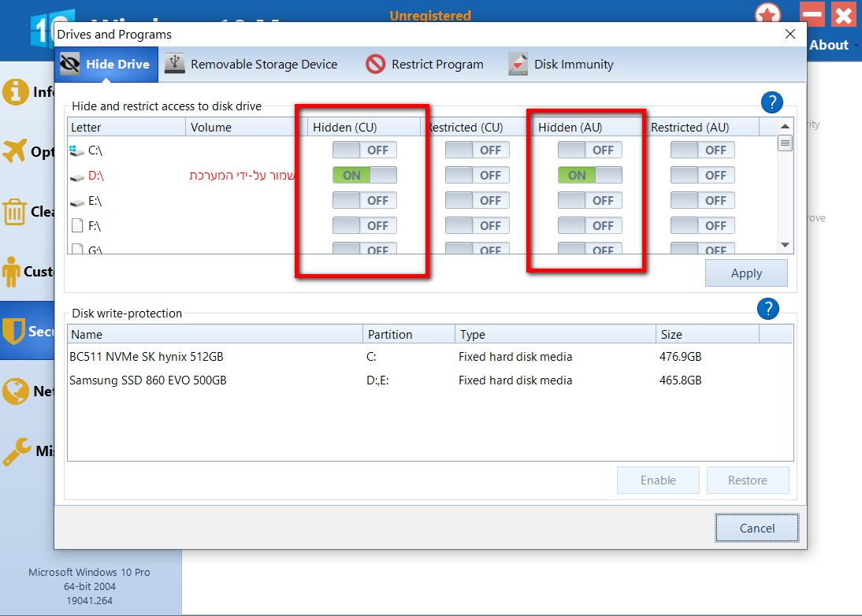
Task: Open the About menu in main window
Action: tap(832, 45)
